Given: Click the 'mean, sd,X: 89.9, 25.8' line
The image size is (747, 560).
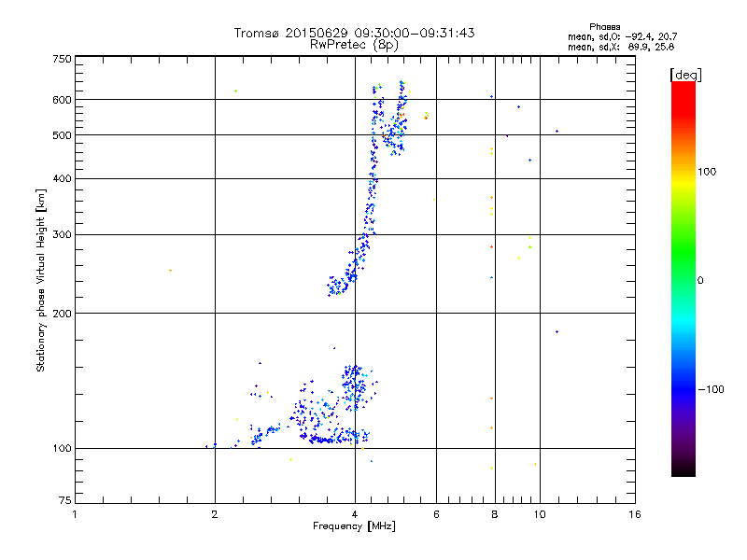Looking at the screenshot, I should pos(621,48).
